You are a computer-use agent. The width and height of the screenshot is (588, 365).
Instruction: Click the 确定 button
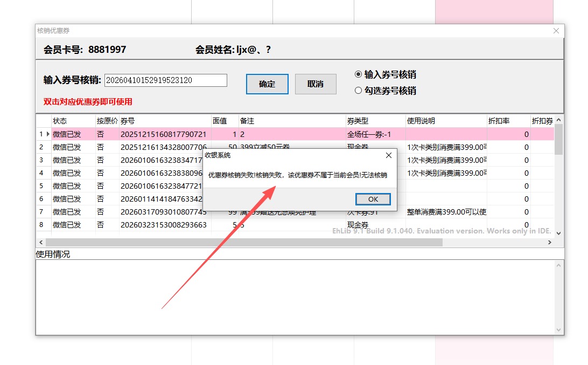pos(267,84)
